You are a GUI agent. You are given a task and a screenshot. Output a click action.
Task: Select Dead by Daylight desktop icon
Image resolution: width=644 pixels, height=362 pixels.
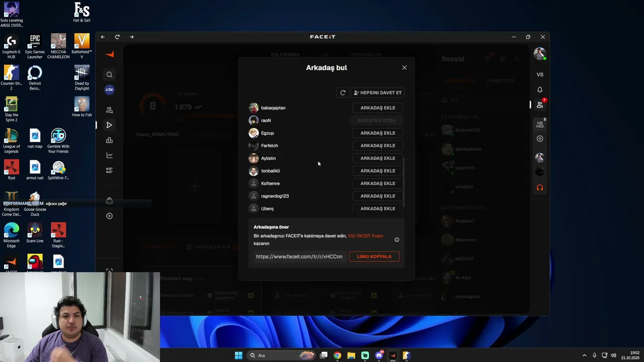(x=82, y=78)
